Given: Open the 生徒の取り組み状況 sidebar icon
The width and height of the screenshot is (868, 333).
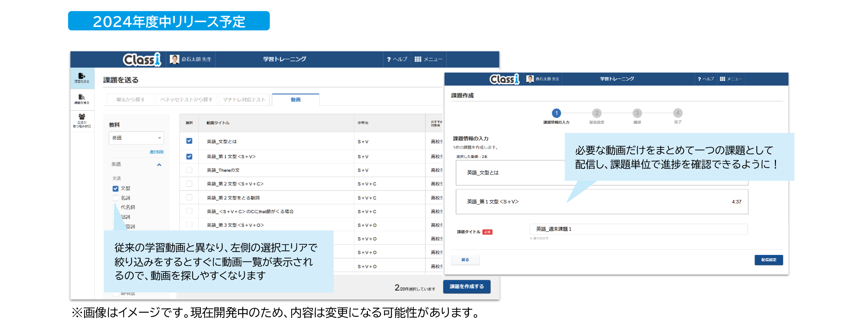Looking at the screenshot, I should coord(82,121).
